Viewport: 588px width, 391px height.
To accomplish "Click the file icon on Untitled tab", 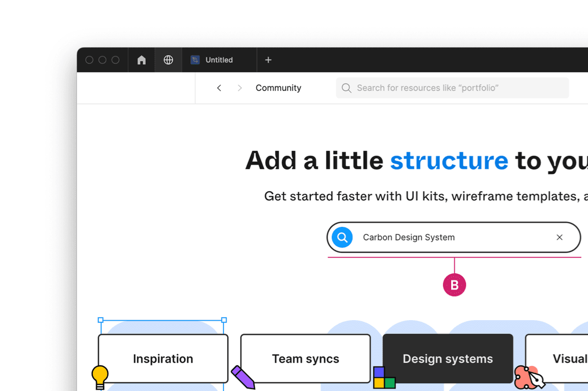I will 195,60.
